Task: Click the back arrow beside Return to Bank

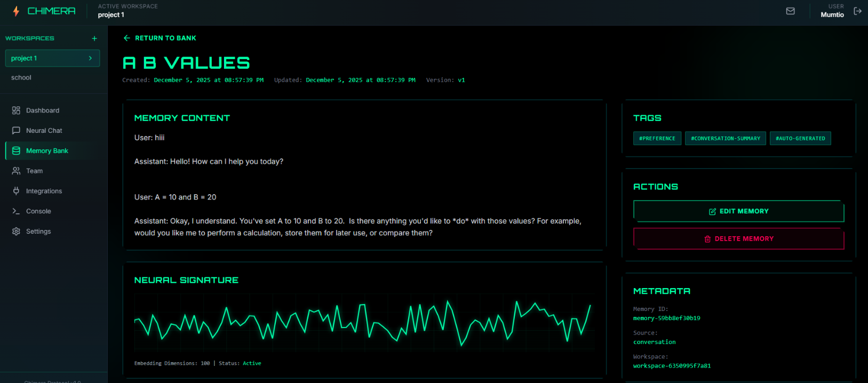Action: point(126,38)
